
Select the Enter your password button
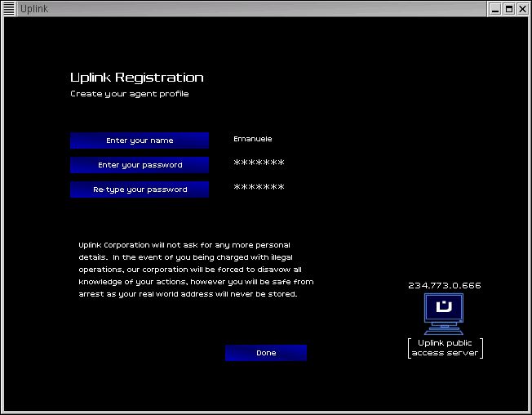click(140, 165)
